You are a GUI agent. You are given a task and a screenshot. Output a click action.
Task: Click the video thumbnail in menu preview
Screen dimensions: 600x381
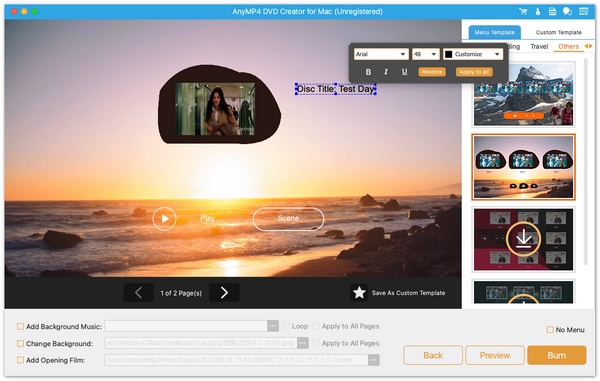point(215,109)
